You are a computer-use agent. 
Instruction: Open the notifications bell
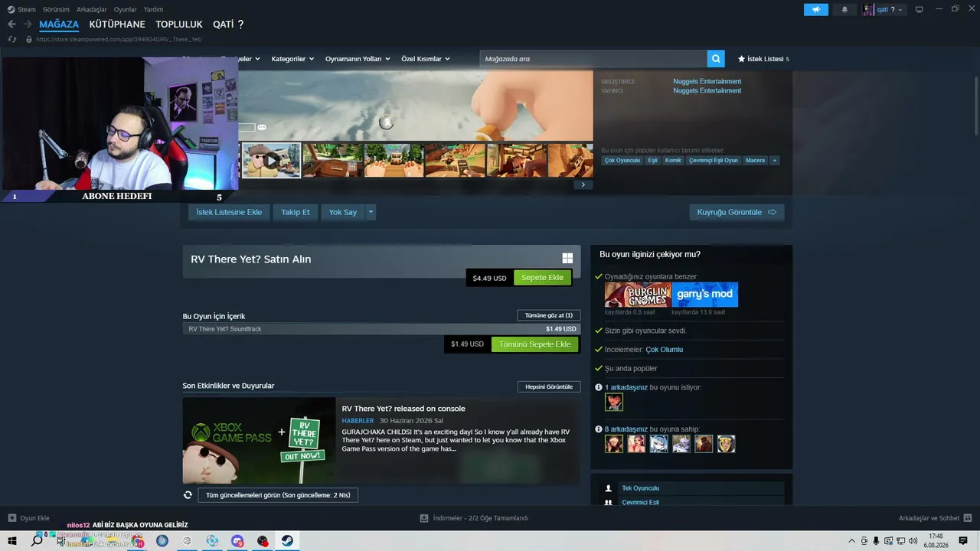coord(844,9)
